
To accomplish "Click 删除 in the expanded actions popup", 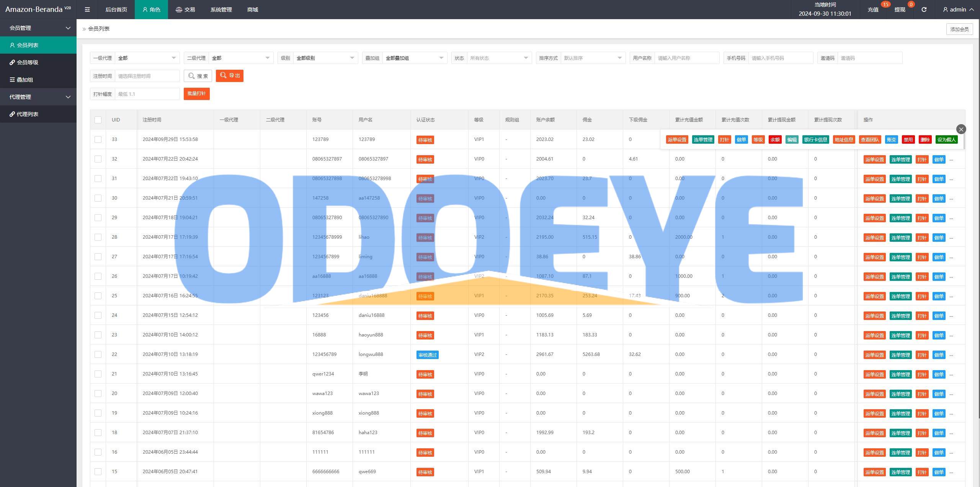I will pyautogui.click(x=925, y=140).
